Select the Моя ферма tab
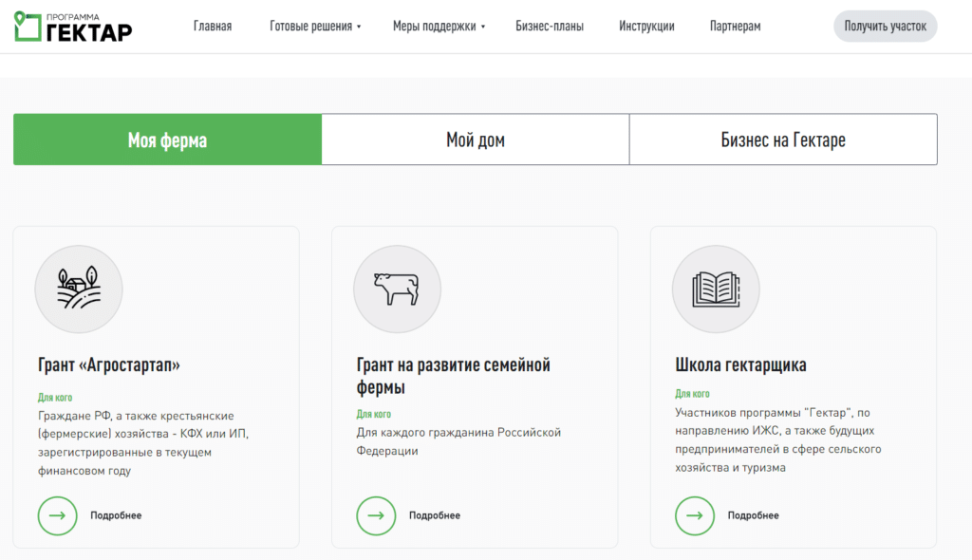 [x=167, y=139]
